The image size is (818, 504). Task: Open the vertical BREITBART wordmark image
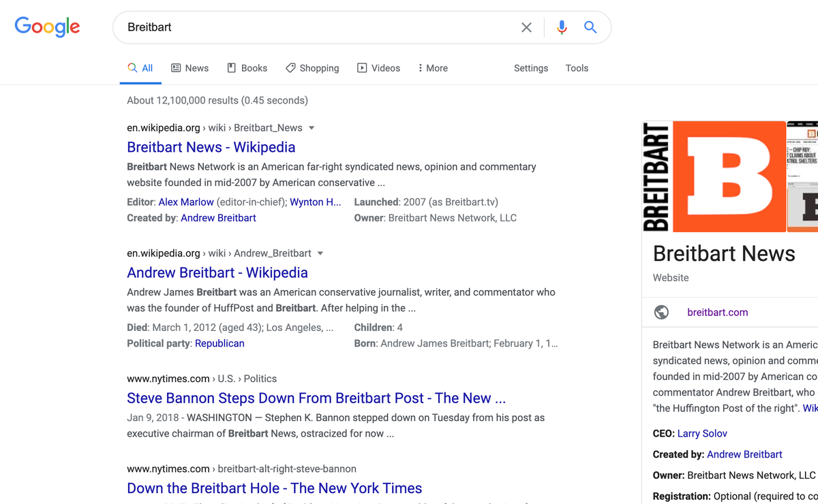coord(656,176)
